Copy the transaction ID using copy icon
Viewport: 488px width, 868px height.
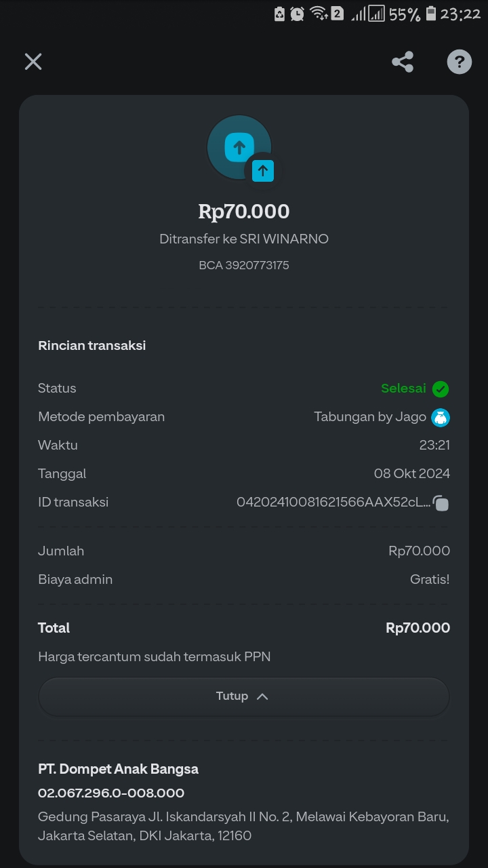[x=441, y=503]
